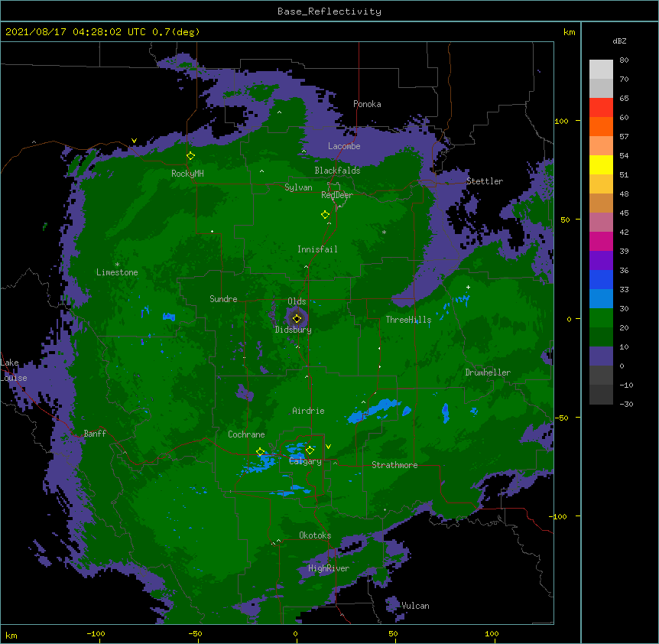The image size is (659, 644).
Task: Click the Didsbury town label
Action: pos(294,330)
